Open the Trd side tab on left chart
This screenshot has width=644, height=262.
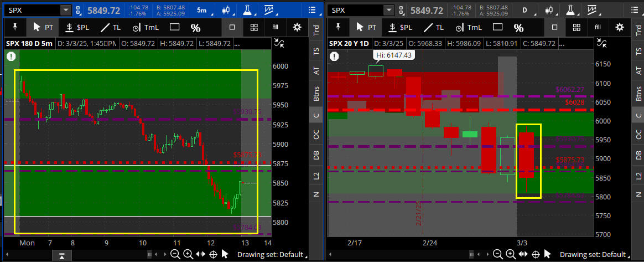coord(316,31)
